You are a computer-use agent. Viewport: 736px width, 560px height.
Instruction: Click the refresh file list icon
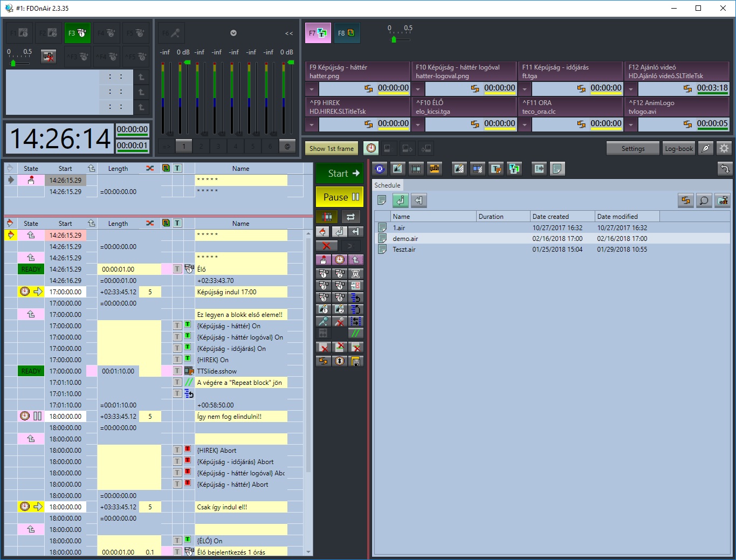(685, 201)
